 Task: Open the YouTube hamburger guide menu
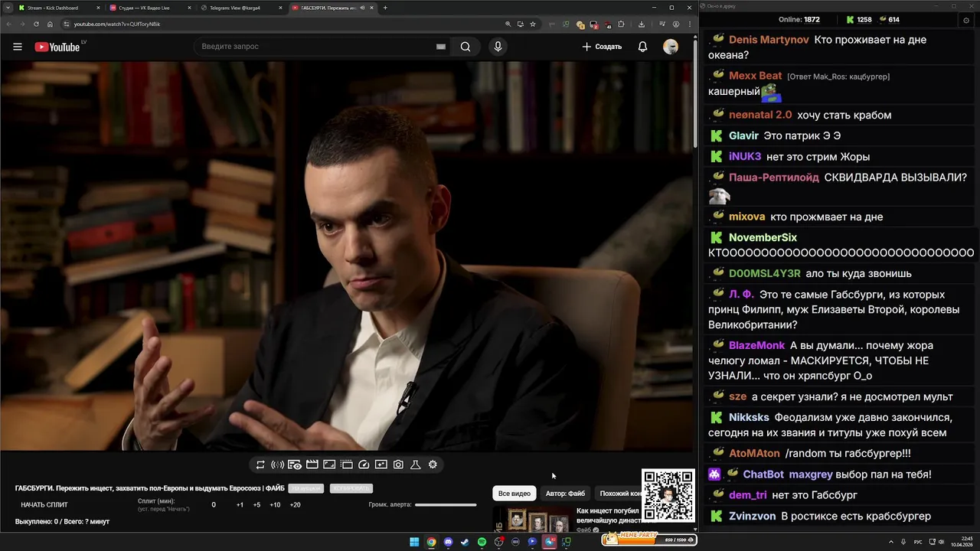18,47
